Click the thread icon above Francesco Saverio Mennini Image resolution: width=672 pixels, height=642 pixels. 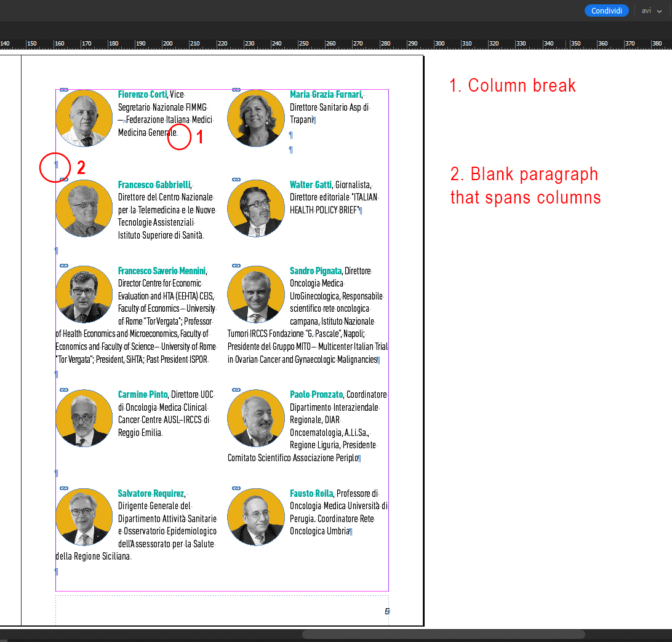pyautogui.click(x=63, y=266)
